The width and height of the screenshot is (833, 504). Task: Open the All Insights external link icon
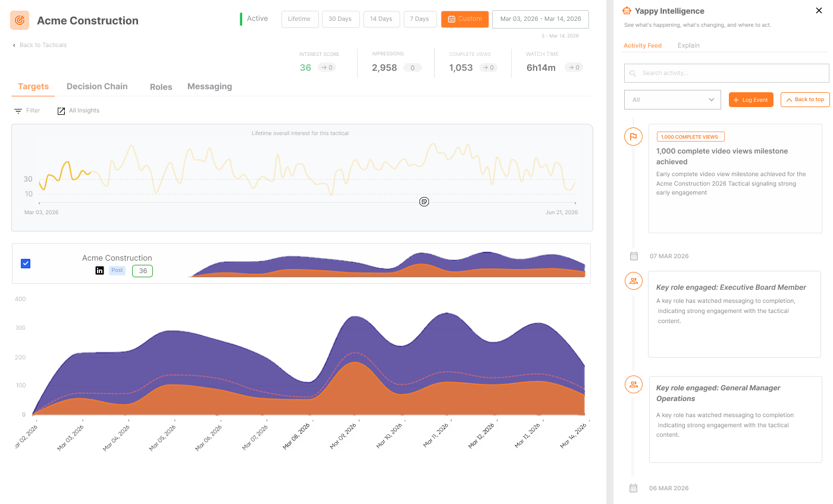pyautogui.click(x=61, y=111)
